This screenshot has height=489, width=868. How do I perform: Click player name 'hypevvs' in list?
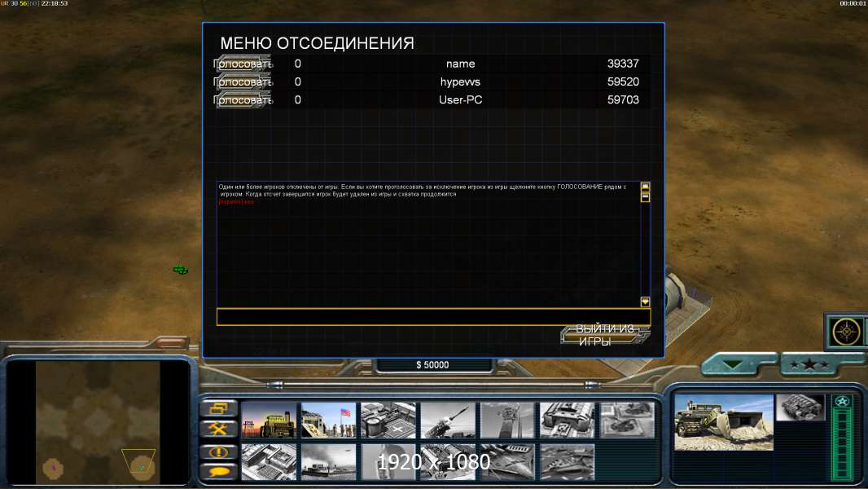(461, 82)
